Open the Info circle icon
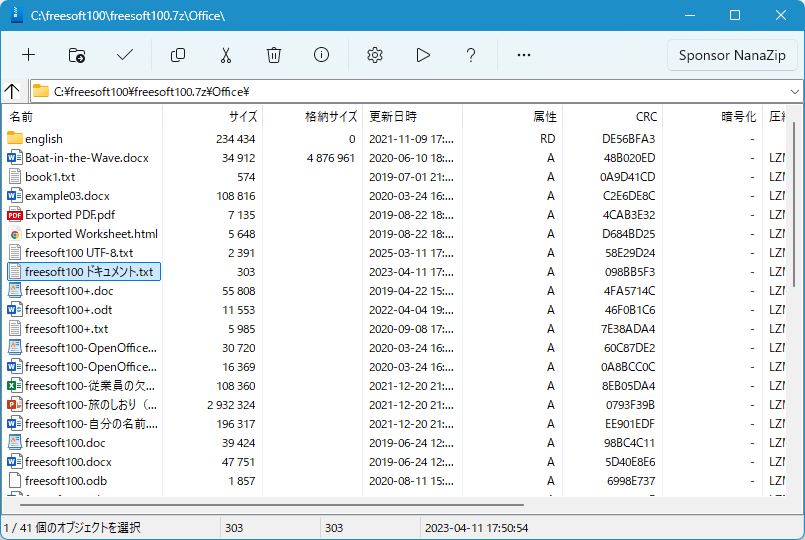Screen dimensions: 805x540 tap(321, 55)
